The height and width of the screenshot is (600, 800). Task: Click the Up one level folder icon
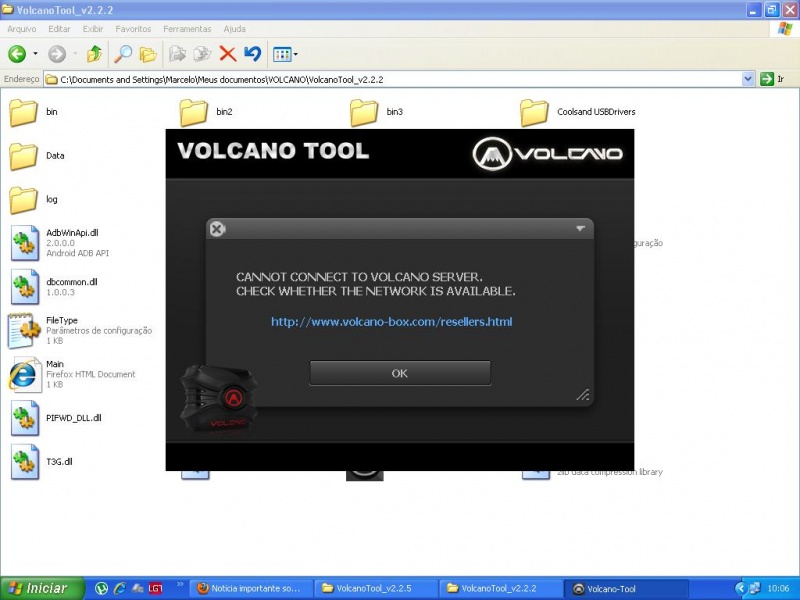pos(94,54)
